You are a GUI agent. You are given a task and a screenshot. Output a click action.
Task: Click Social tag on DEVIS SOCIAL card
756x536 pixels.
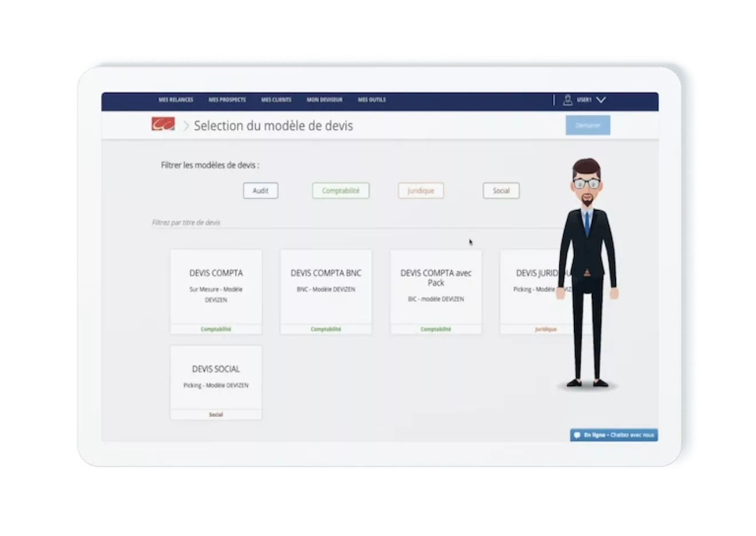pyautogui.click(x=216, y=414)
